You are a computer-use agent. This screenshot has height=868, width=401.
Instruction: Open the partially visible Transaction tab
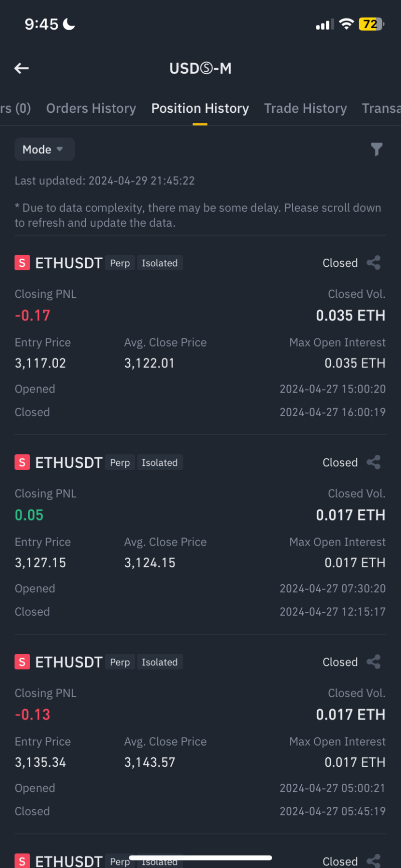(x=382, y=108)
